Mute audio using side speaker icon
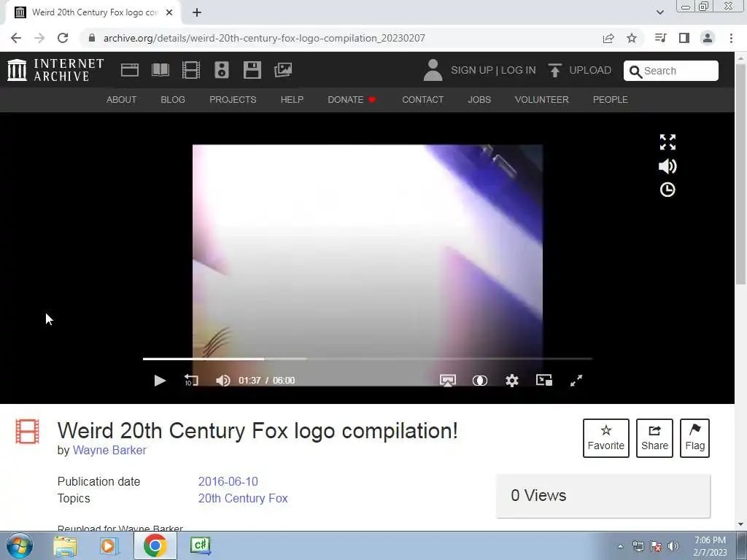747x560 pixels. point(667,166)
